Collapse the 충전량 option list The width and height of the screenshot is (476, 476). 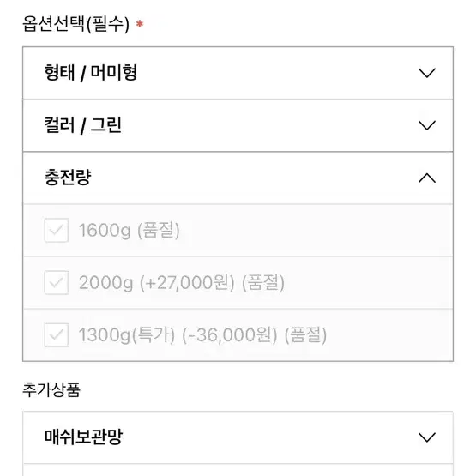click(x=238, y=178)
